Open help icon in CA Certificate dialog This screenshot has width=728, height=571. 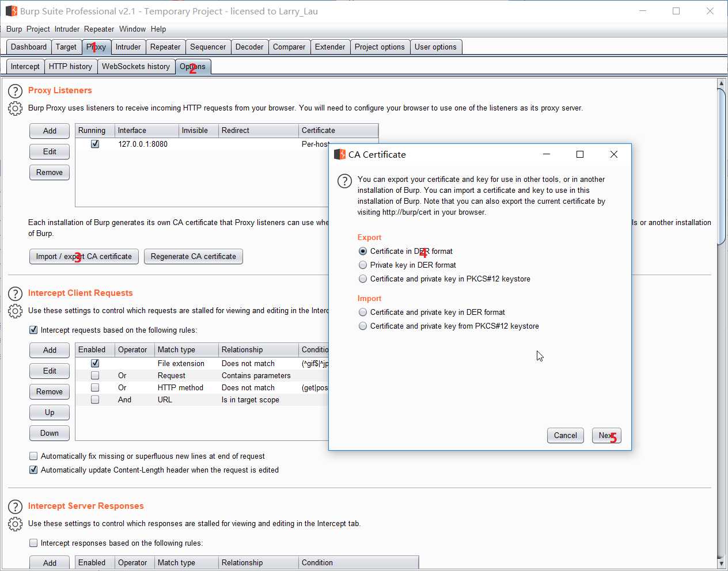344,181
